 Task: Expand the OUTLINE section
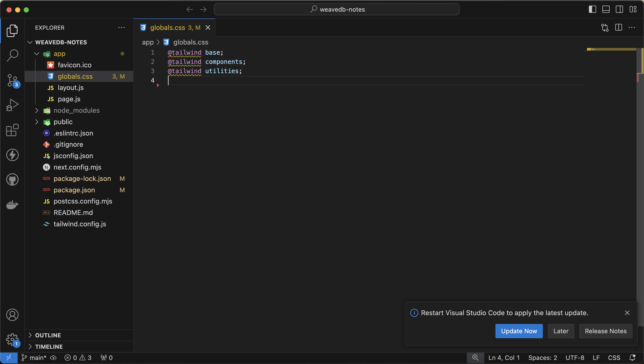point(48,335)
